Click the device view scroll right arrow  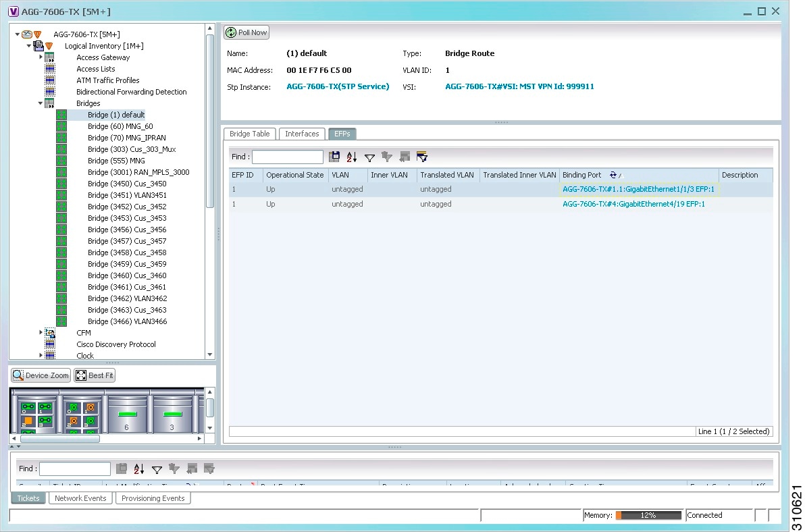point(199,439)
